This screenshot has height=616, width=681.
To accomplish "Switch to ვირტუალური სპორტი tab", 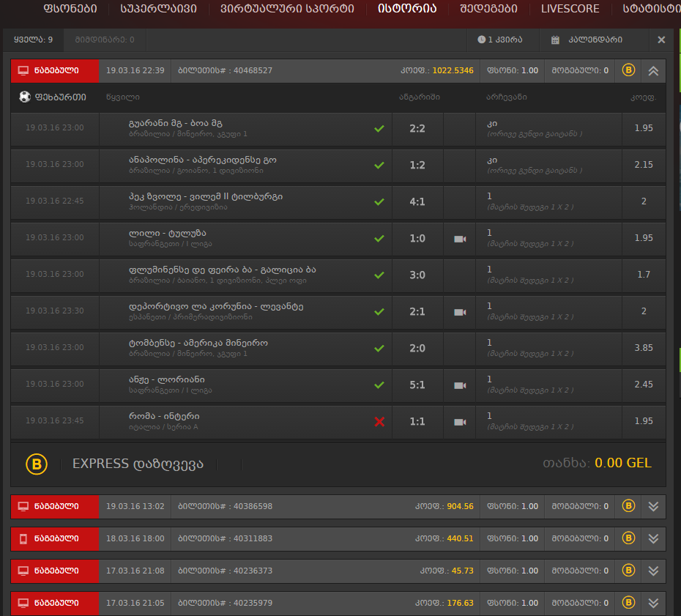I will click(x=287, y=9).
